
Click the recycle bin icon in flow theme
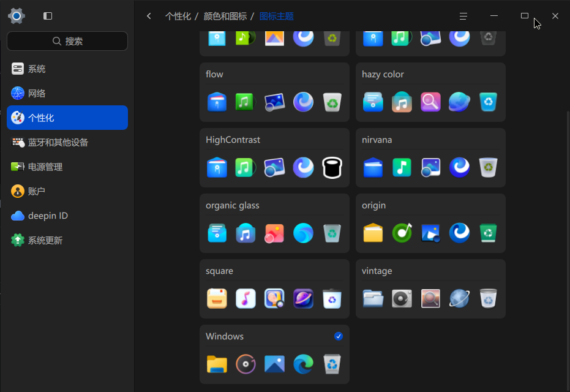tap(332, 102)
